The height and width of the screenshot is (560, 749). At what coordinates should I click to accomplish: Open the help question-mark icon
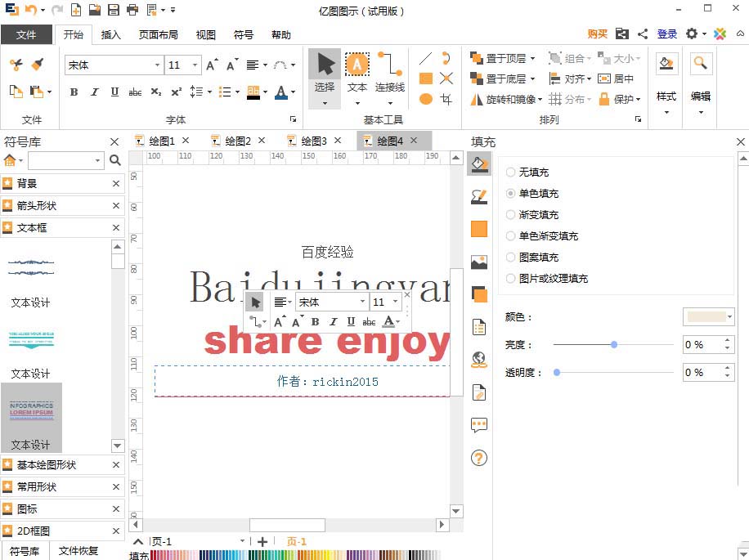click(479, 458)
